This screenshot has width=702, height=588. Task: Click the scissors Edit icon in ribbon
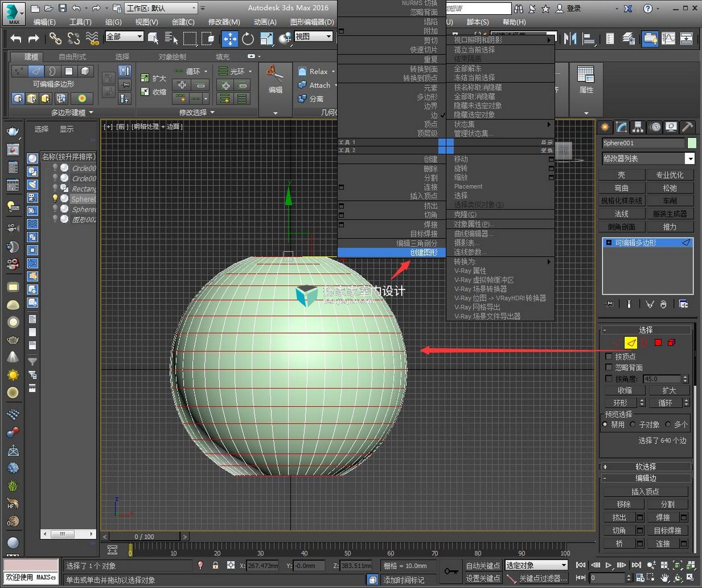275,73
